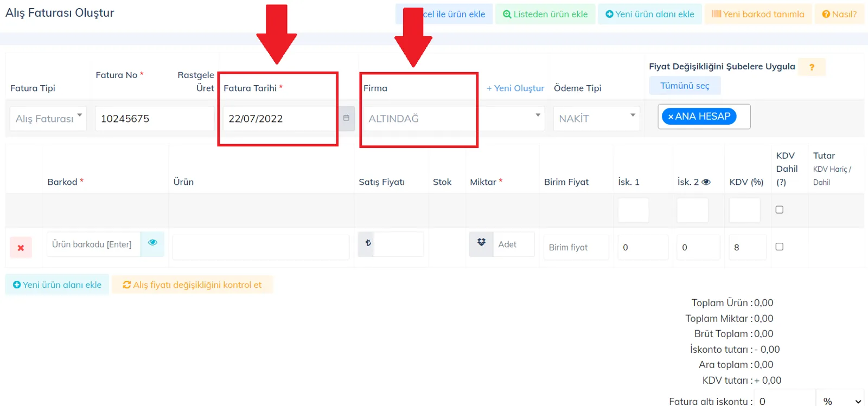Click the red X delete row icon
Viewport: 868px width, 406px height.
(21, 248)
